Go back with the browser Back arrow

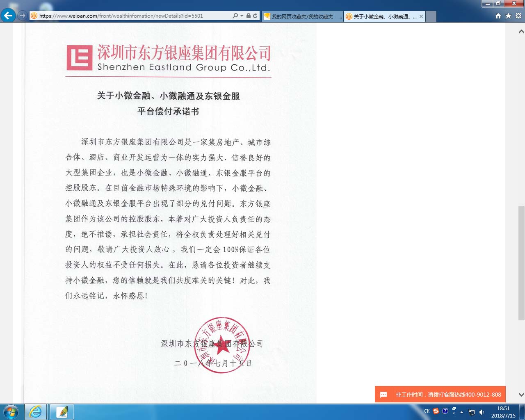point(8,16)
